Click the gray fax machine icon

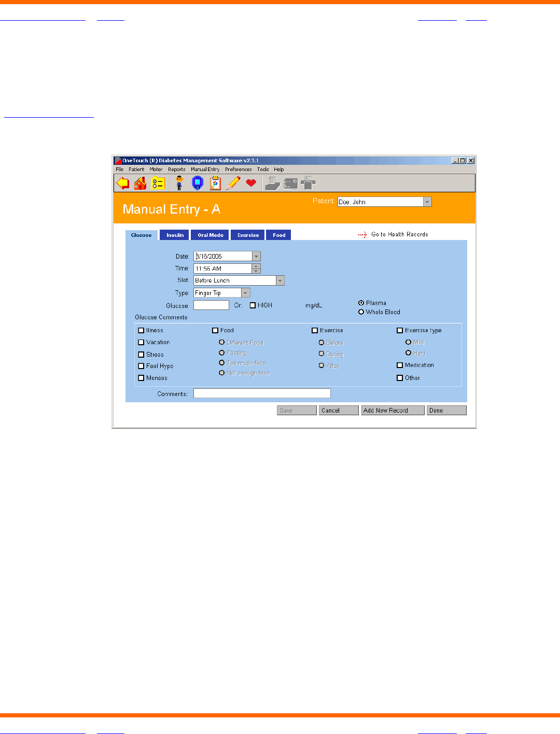point(273,183)
